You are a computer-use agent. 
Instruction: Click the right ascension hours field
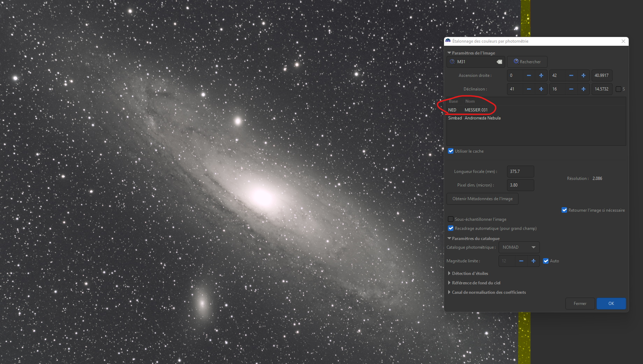click(515, 75)
